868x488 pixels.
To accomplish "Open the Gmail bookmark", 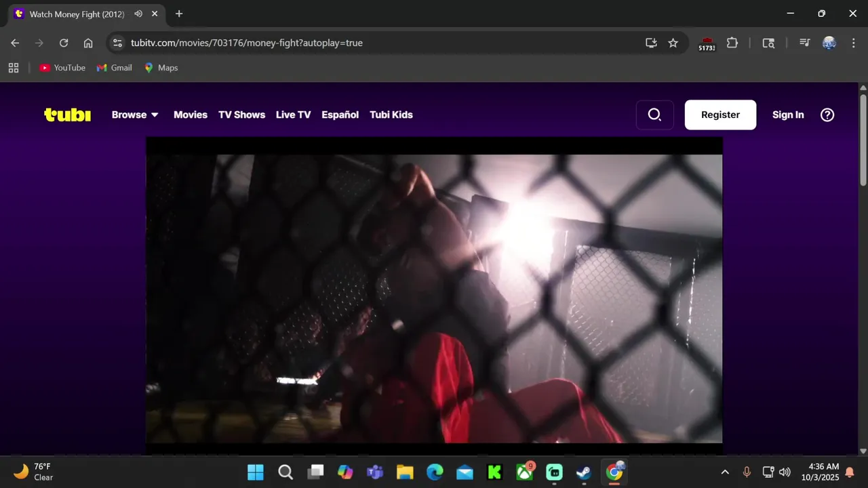I will pyautogui.click(x=115, y=68).
